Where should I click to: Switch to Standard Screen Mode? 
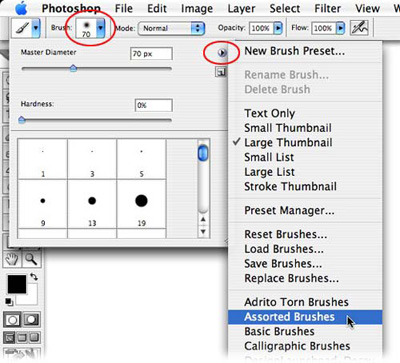10,338
